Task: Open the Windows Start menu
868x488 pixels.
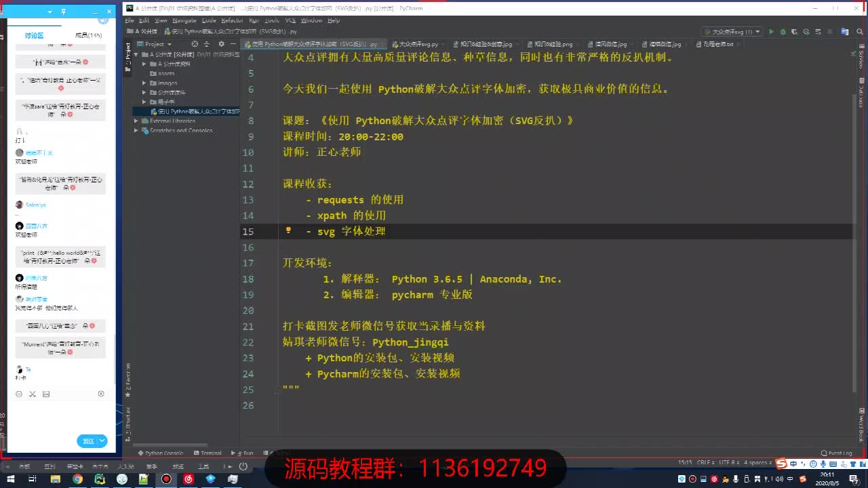Action: coord(12,479)
